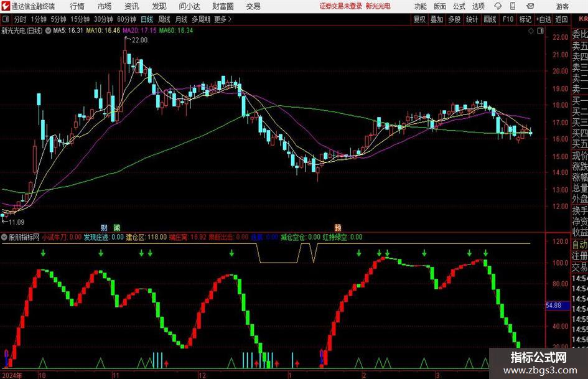Click the 通达信 red logo icon
Viewport: 588px width, 379px height.
pyautogui.click(x=5, y=6)
